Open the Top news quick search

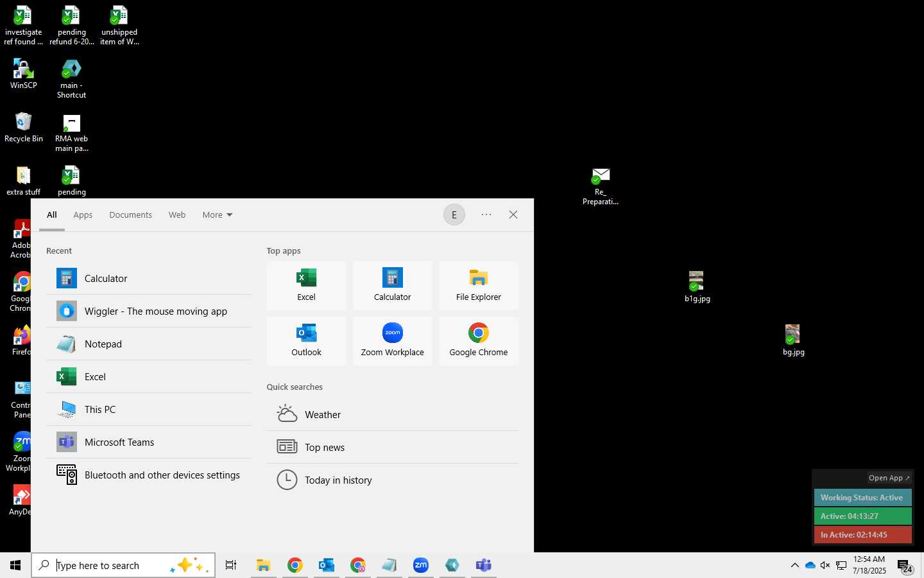[x=393, y=448]
